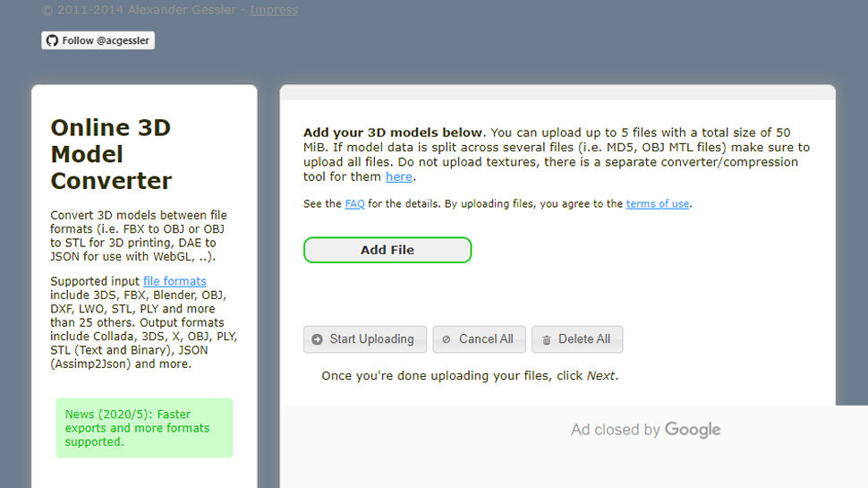Click the Online 3D Model Converter heading
Viewport: 868px width, 488px height.
tap(111, 154)
